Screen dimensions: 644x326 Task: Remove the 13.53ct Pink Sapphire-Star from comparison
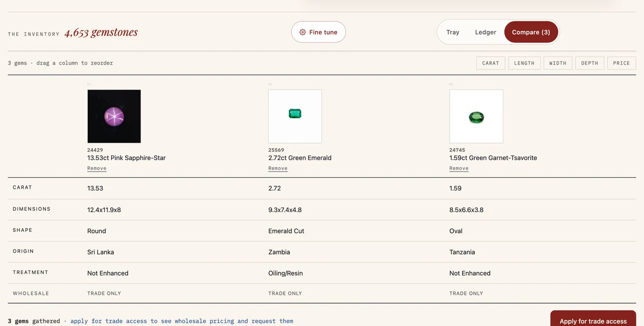(97, 168)
